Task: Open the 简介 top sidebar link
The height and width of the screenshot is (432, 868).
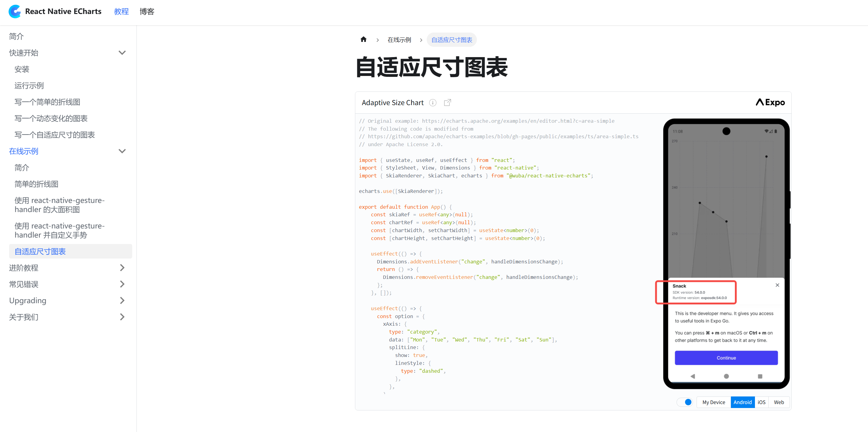Action: [16, 36]
